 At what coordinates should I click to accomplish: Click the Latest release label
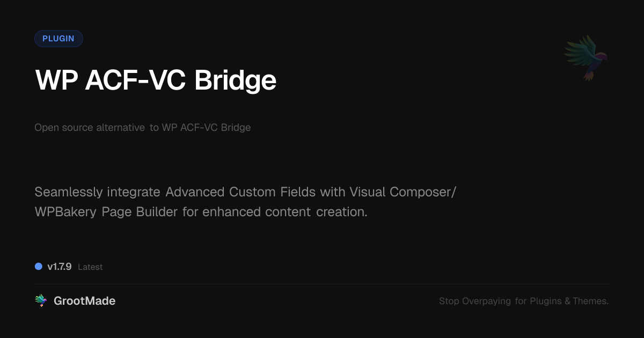90,267
